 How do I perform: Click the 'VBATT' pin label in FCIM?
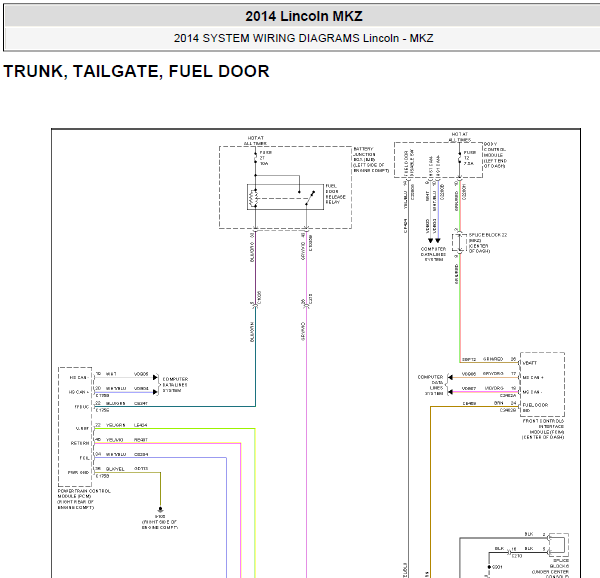(x=530, y=363)
